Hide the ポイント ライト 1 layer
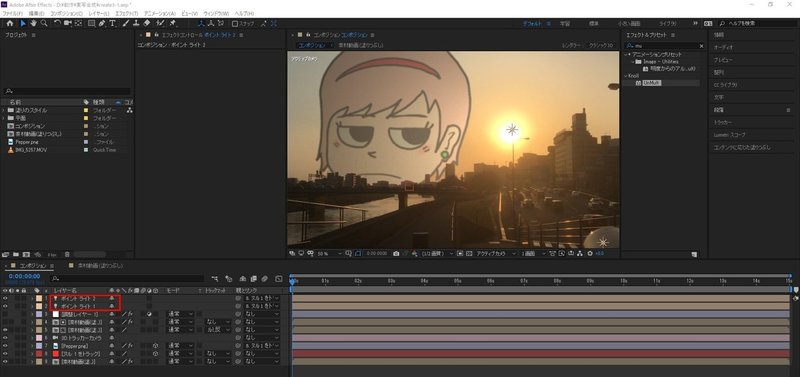 pyautogui.click(x=5, y=306)
